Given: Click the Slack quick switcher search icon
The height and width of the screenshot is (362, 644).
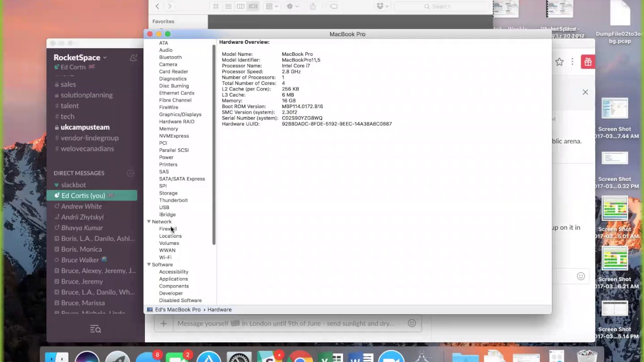Looking at the screenshot, I should 95,329.
